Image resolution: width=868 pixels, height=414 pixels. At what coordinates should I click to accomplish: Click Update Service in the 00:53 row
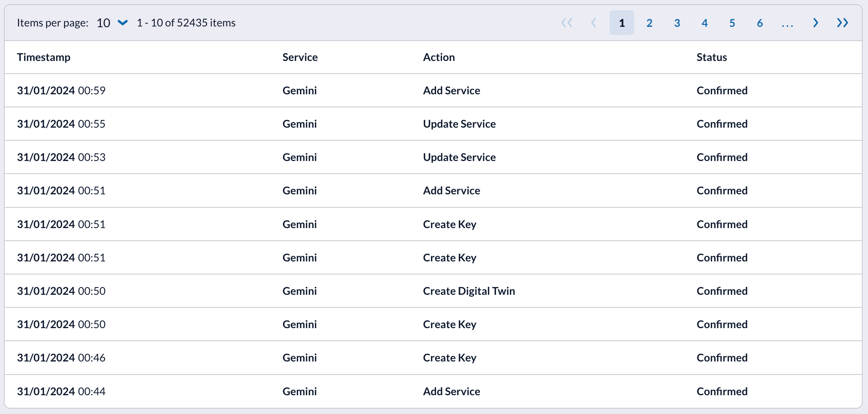[459, 157]
